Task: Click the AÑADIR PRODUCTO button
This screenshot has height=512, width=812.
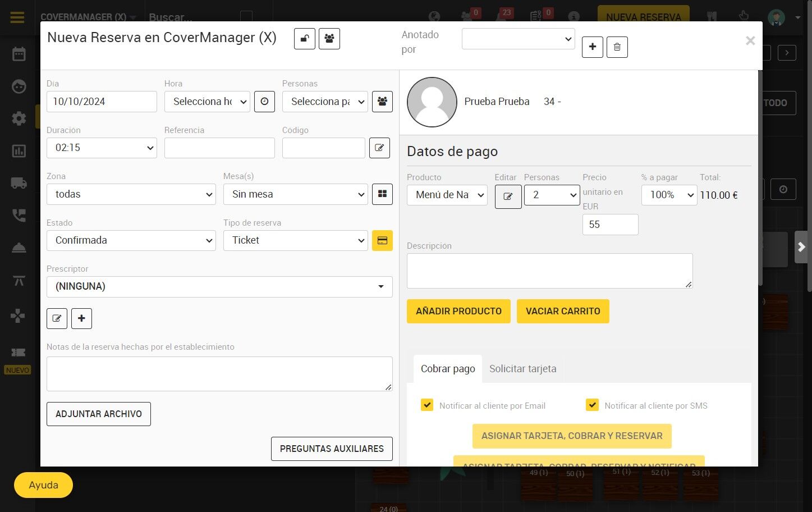Action: tap(458, 311)
